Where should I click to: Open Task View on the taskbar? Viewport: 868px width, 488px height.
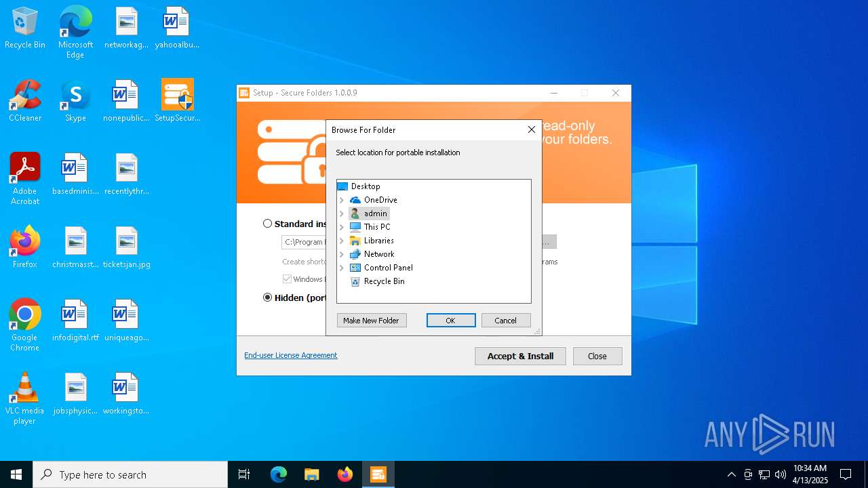244,474
